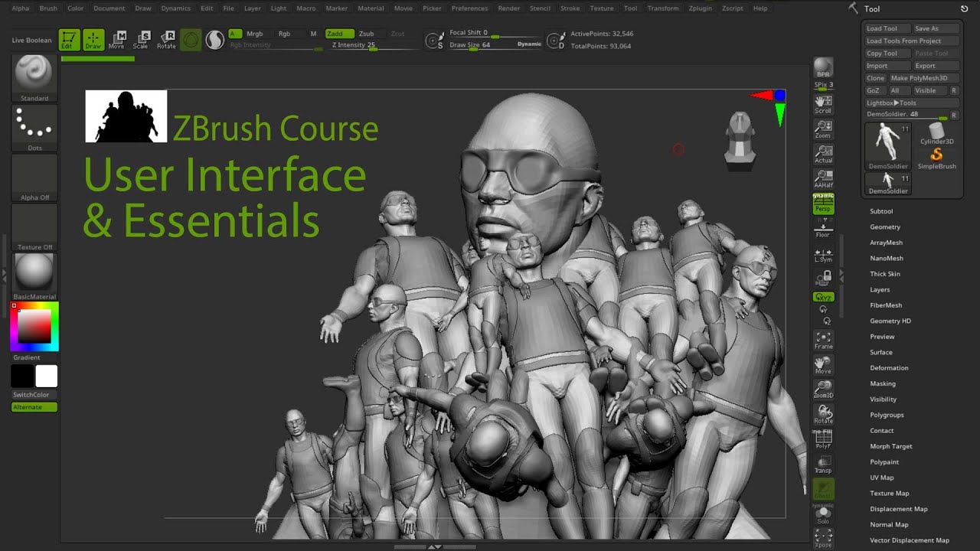Click the Save As button
Image resolution: width=980 pixels, height=551 pixels.
[936, 28]
